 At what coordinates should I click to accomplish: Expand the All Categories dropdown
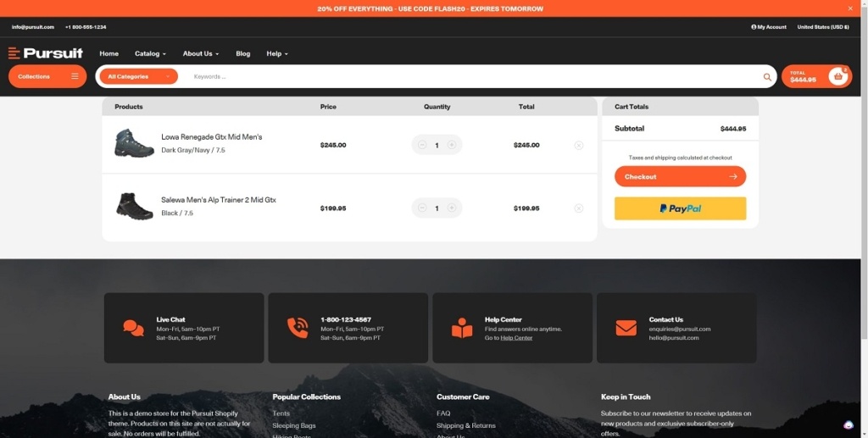(x=138, y=76)
